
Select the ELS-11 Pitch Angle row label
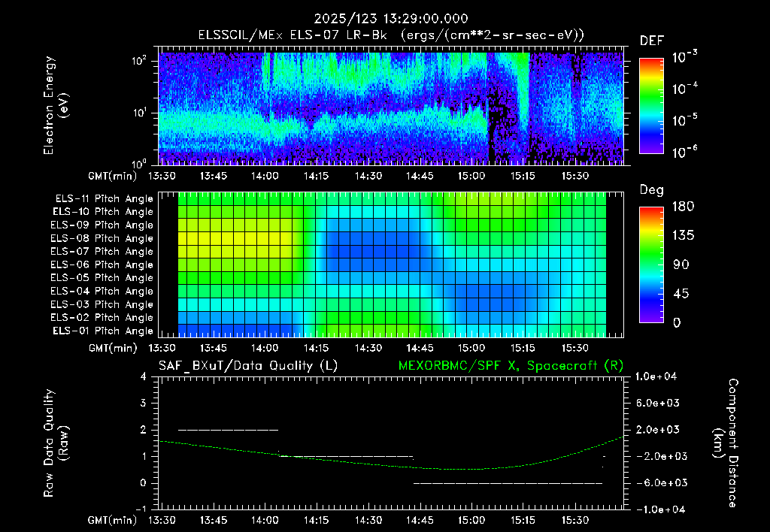pyautogui.click(x=104, y=199)
